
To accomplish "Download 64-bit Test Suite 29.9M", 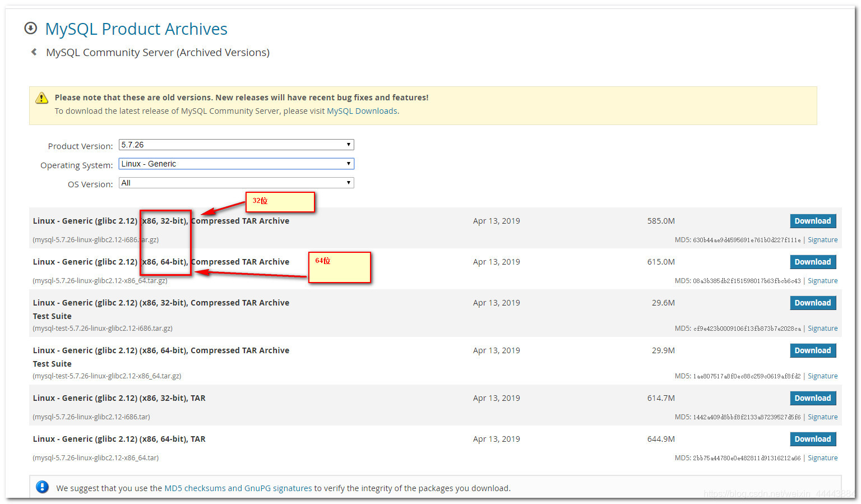I will point(813,350).
